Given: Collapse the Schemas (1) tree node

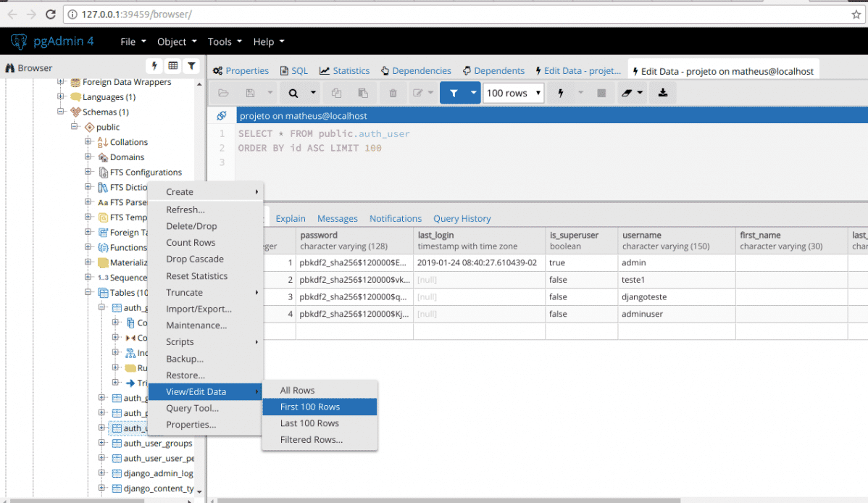Looking at the screenshot, I should pyautogui.click(x=61, y=112).
